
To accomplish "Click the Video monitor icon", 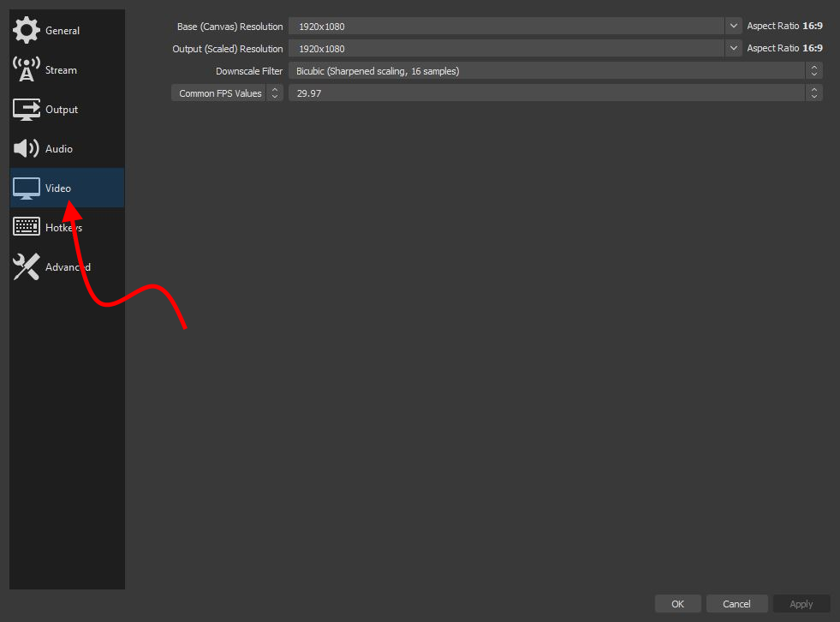I will [x=27, y=188].
